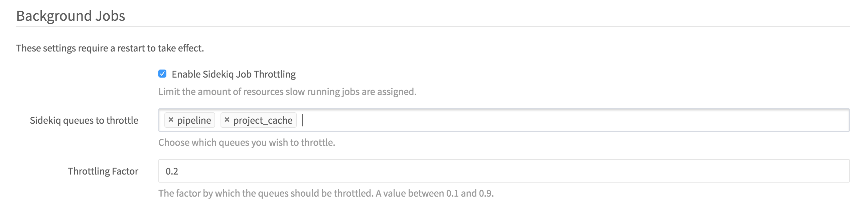Toggle the Enable Sidekiq Job Throttling checkbox
The height and width of the screenshot is (214, 868).
click(163, 74)
